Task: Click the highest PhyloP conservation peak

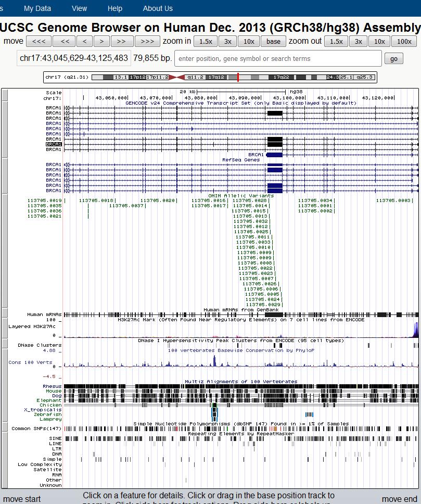Action: 215,361
